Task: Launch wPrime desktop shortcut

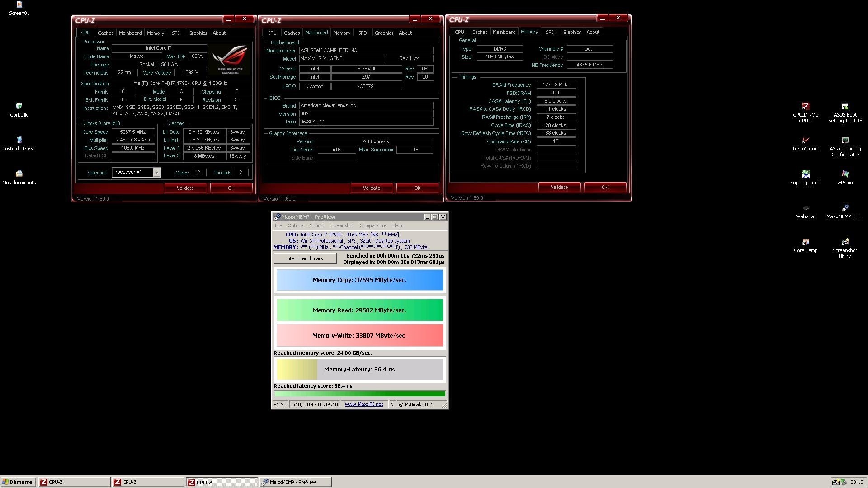Action: [845, 178]
